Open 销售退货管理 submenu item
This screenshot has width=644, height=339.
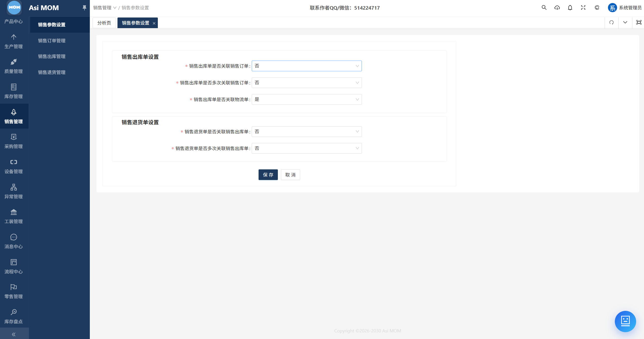(x=60, y=72)
